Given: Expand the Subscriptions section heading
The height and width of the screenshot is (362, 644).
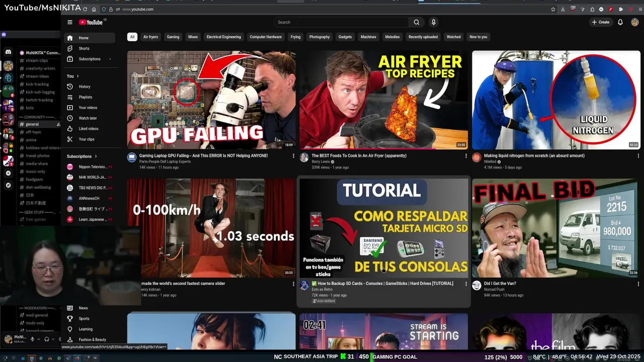Looking at the screenshot, I should point(82,156).
